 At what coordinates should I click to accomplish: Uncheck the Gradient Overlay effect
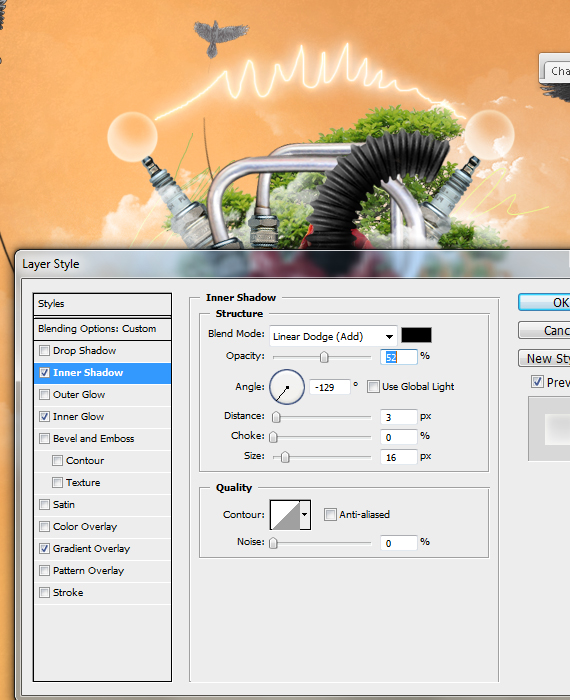coord(44,549)
